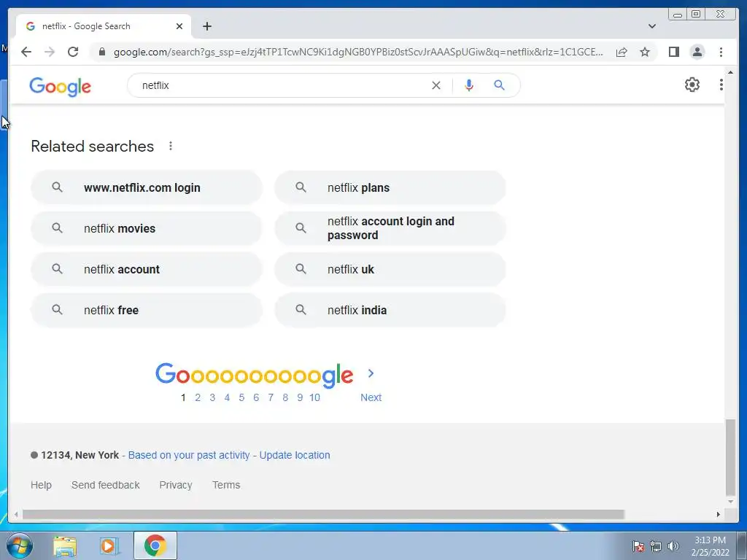Open the tab search dropdown arrow
The height and width of the screenshot is (560, 747).
click(x=651, y=26)
